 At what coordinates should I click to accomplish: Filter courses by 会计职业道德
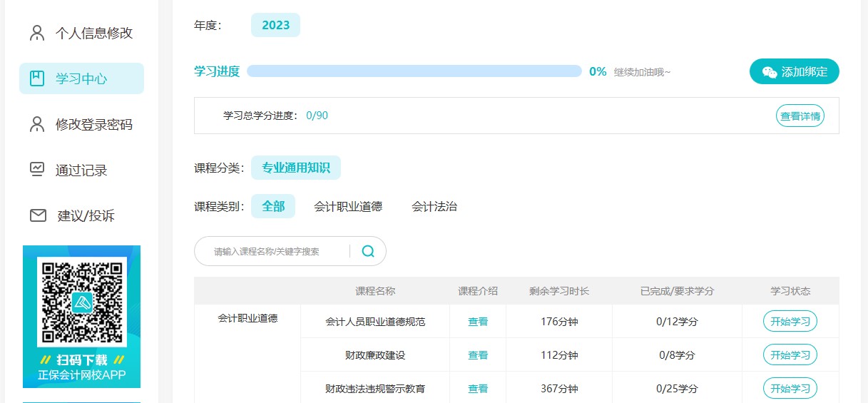click(348, 207)
